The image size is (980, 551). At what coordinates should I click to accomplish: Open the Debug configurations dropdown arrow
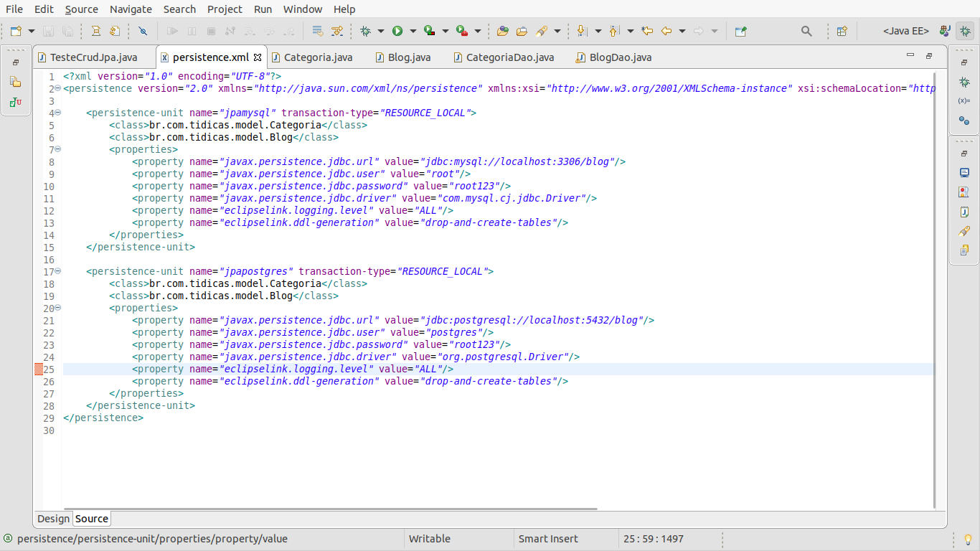(381, 31)
